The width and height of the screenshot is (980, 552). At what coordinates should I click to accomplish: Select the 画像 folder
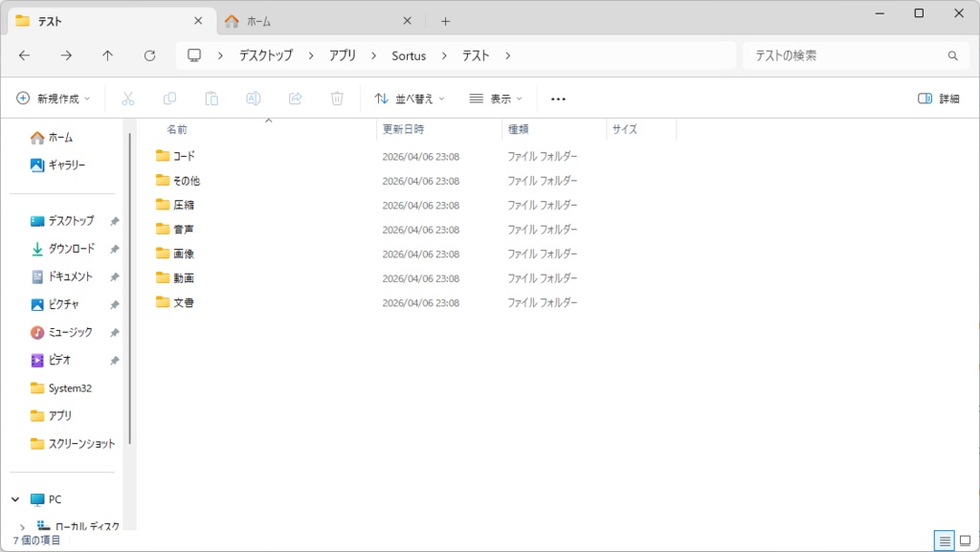tap(174, 254)
